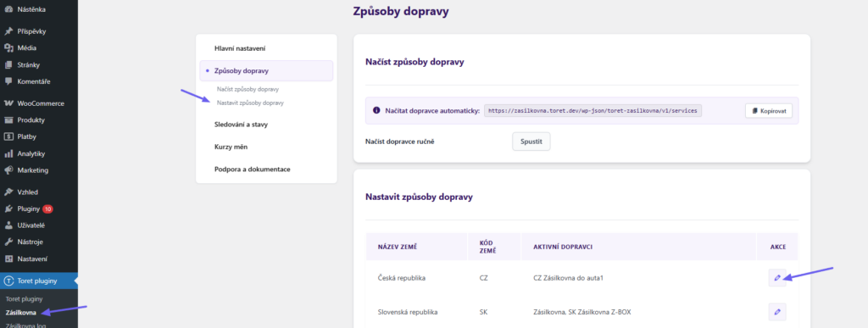
Task: Jump to Nastavit způsoby dopravy subsection
Action: click(250, 103)
